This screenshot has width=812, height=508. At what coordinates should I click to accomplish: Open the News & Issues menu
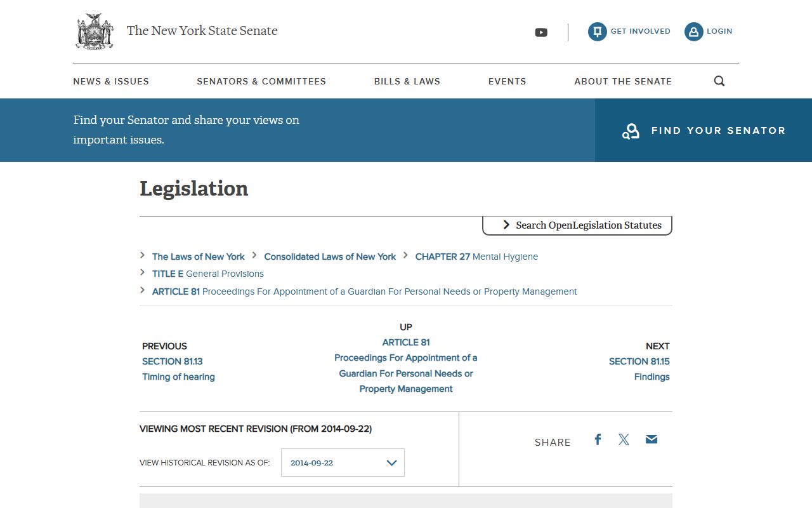pos(111,81)
